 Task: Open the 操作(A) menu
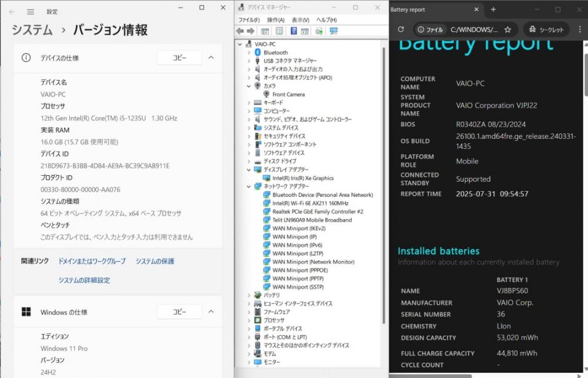tap(276, 20)
